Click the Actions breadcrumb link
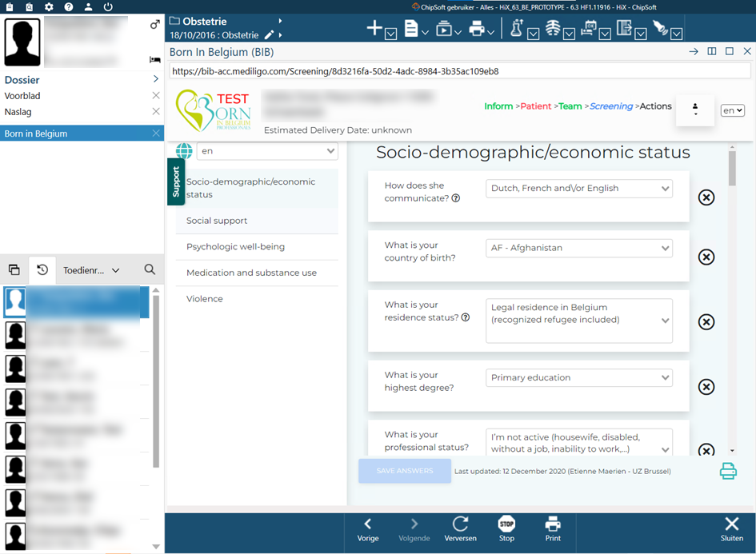Image resolution: width=756 pixels, height=554 pixels. tap(655, 106)
